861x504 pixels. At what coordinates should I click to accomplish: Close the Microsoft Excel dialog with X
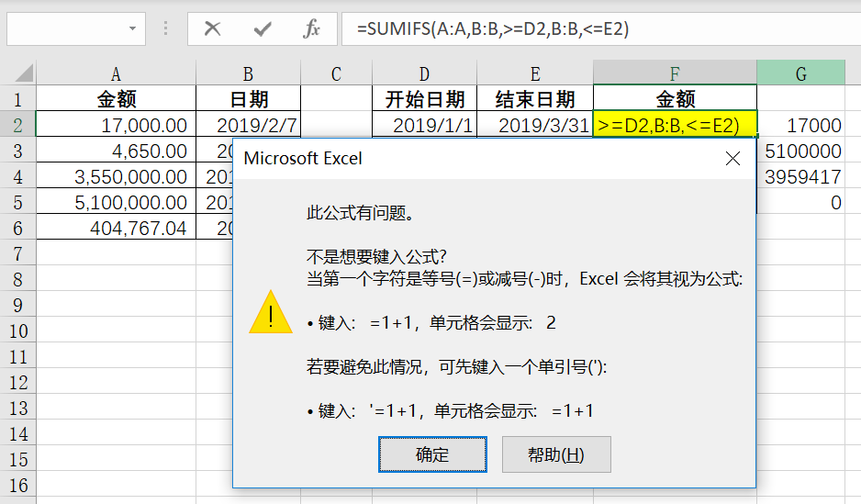(732, 159)
